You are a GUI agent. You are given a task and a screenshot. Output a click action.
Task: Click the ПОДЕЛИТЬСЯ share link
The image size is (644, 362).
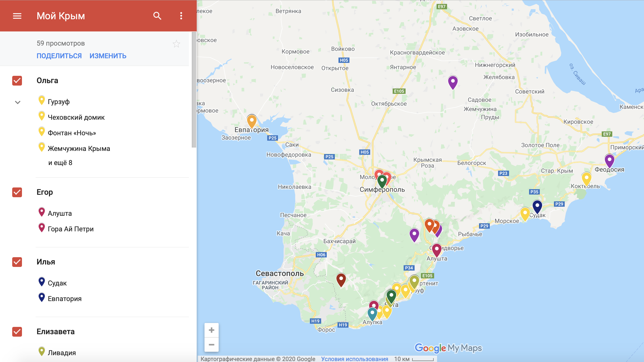[x=59, y=56]
